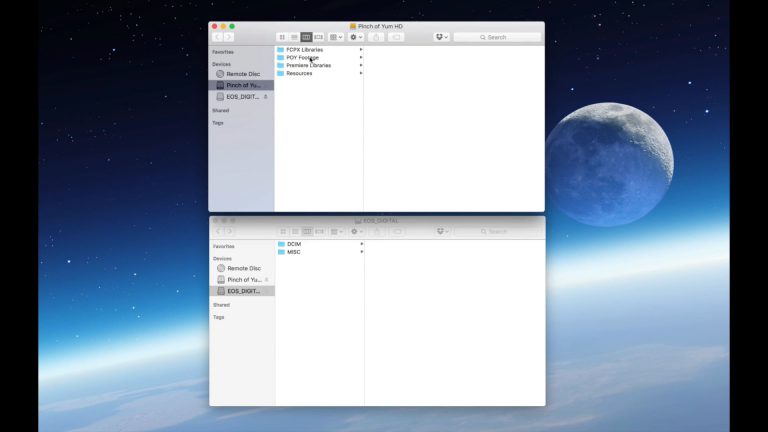Open Arrange dropdown in Pinch of Yum HD window

(x=336, y=37)
